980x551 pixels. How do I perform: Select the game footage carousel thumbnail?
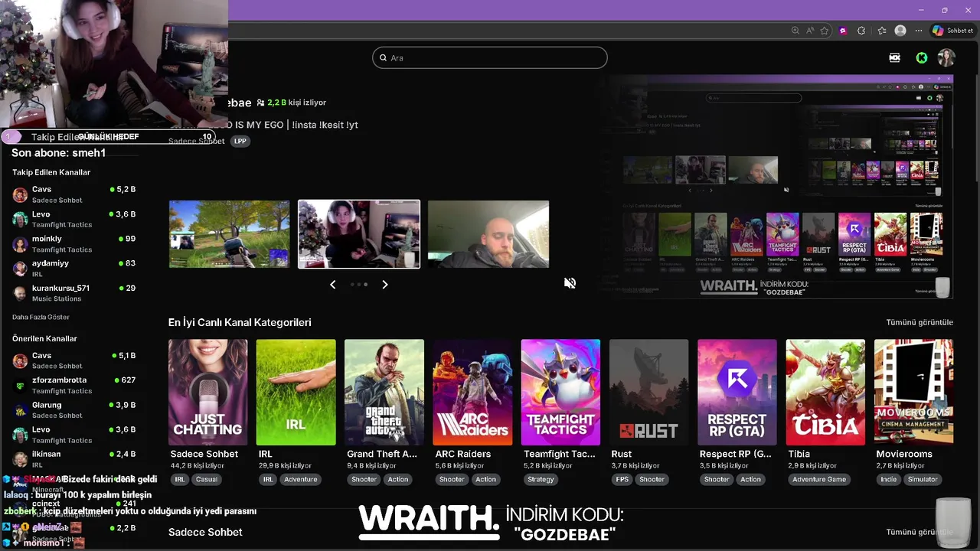(x=230, y=234)
